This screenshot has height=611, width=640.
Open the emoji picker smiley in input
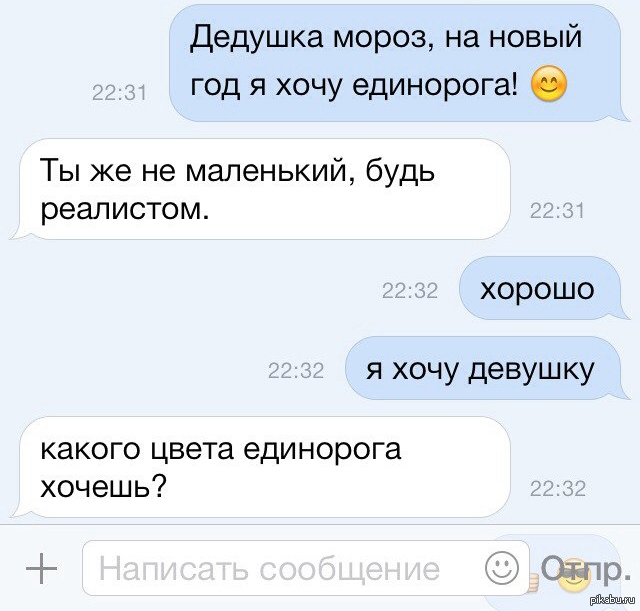coord(502,568)
